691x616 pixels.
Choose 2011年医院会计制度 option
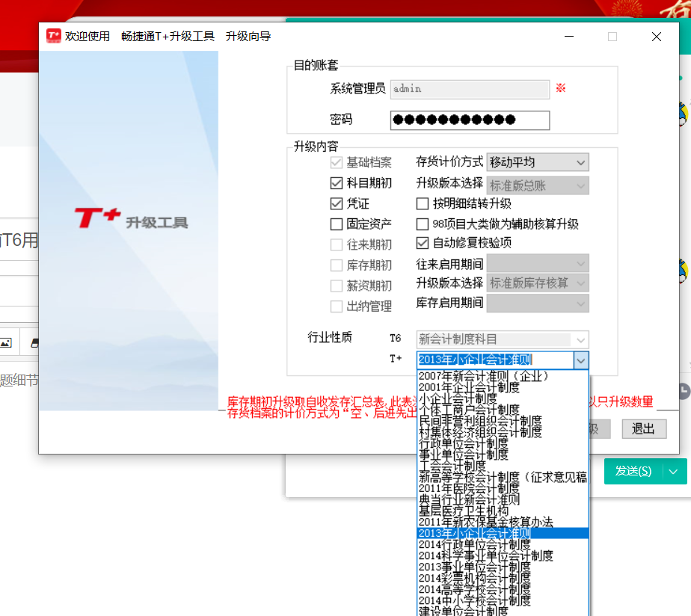click(503, 489)
